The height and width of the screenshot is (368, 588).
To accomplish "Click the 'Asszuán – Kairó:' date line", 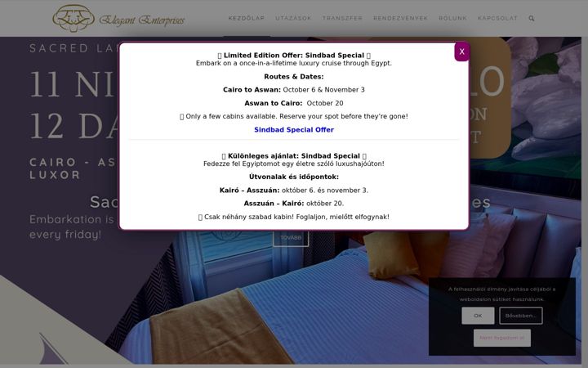I will (x=294, y=204).
